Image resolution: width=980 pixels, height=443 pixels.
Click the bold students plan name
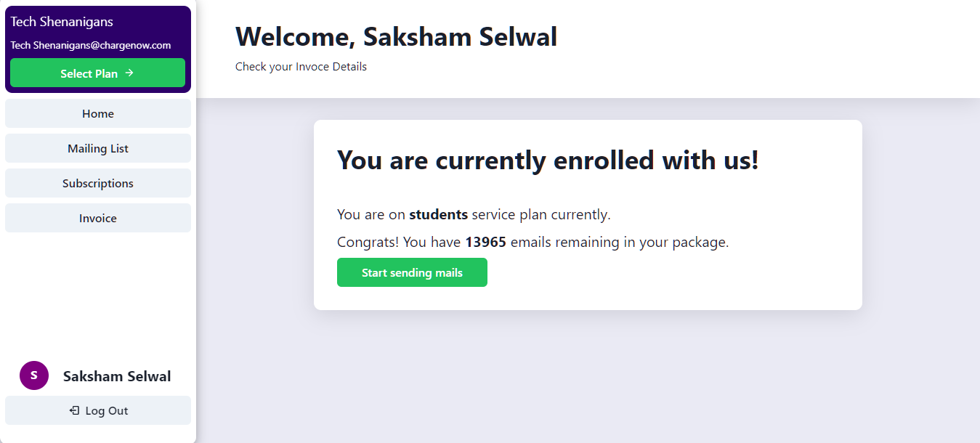pos(438,215)
